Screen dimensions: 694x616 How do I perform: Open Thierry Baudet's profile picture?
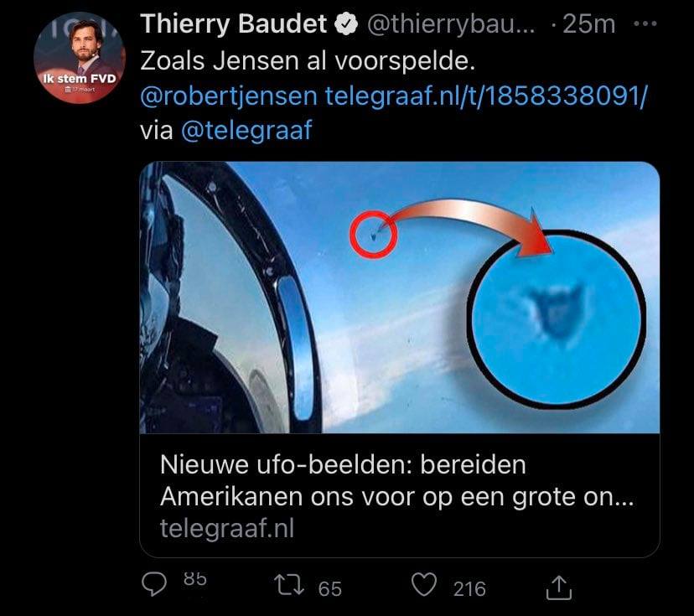[80, 58]
